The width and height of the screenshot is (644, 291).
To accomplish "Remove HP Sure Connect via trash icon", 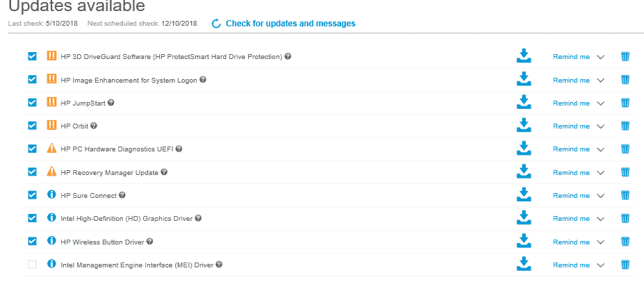I will [625, 195].
